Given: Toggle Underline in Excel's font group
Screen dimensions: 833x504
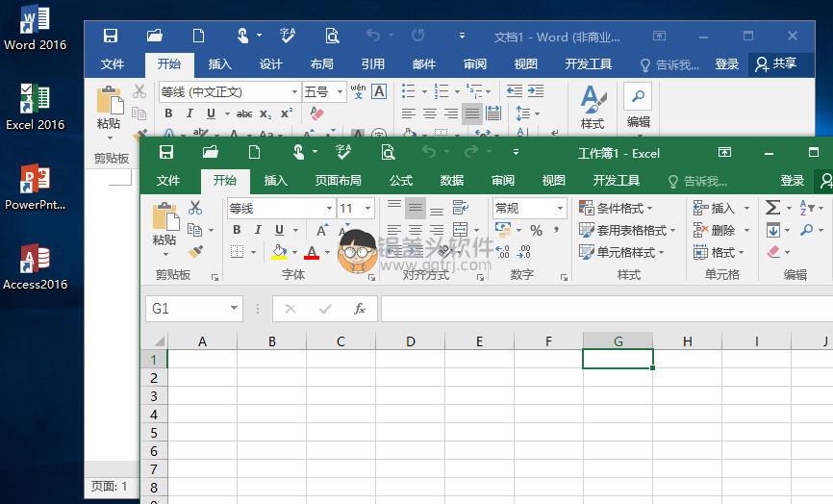Looking at the screenshot, I should pyautogui.click(x=280, y=230).
